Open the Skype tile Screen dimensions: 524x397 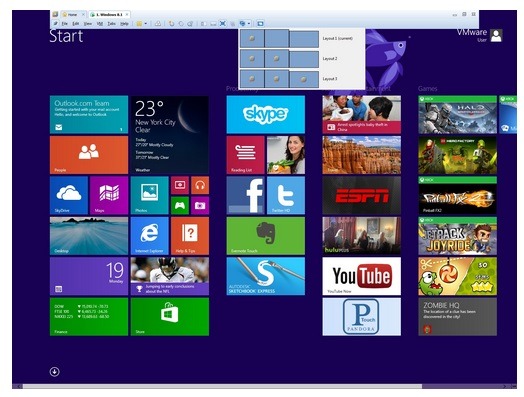(x=266, y=115)
